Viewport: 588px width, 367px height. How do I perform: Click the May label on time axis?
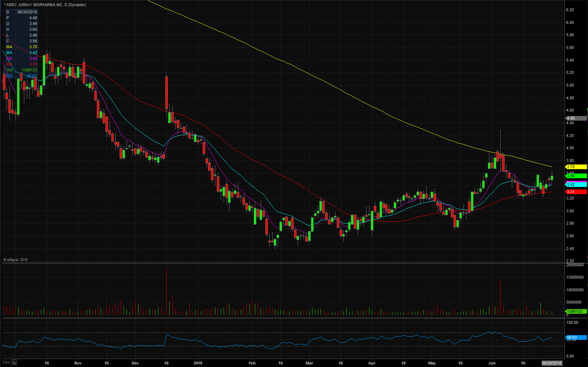click(x=432, y=363)
